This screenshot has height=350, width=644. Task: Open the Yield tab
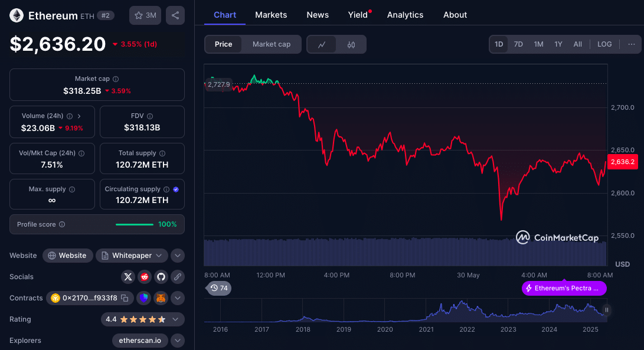tap(358, 15)
